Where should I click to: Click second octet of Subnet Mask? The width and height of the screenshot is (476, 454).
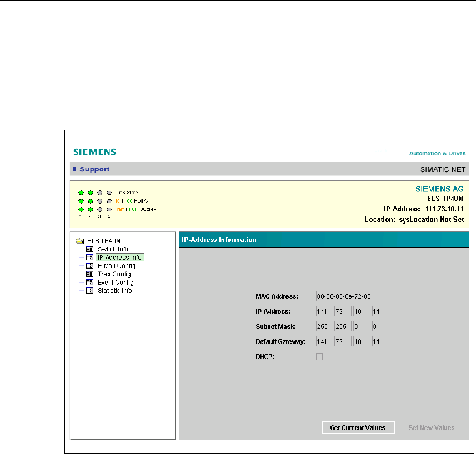pos(343,326)
